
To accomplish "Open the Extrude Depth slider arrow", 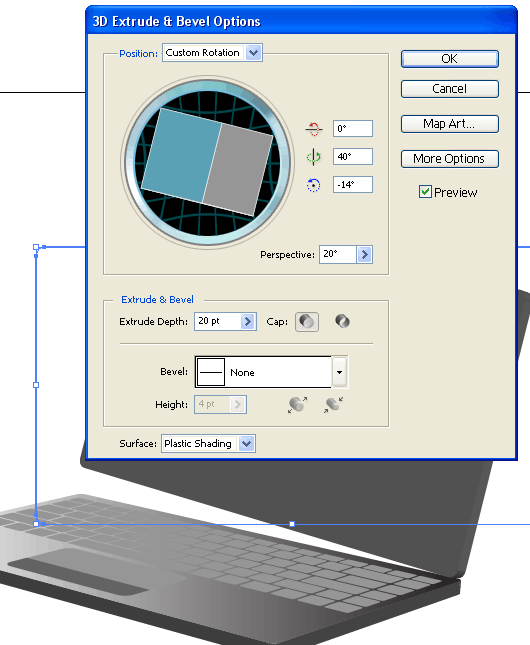I will (248, 322).
